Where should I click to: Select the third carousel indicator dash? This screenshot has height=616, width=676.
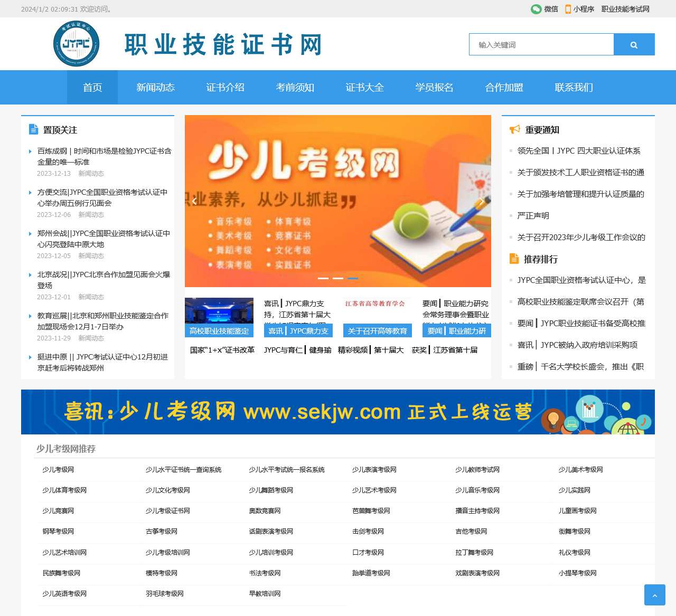pyautogui.click(x=353, y=278)
